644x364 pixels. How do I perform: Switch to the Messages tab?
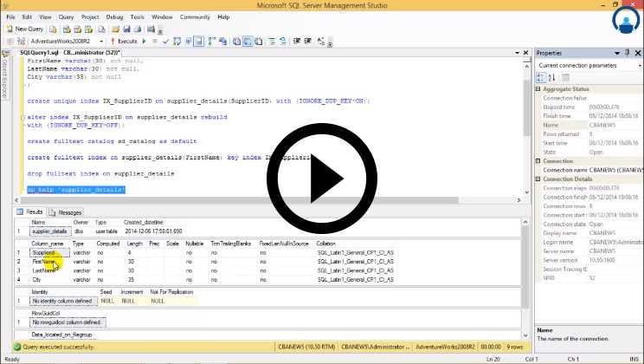66,212
